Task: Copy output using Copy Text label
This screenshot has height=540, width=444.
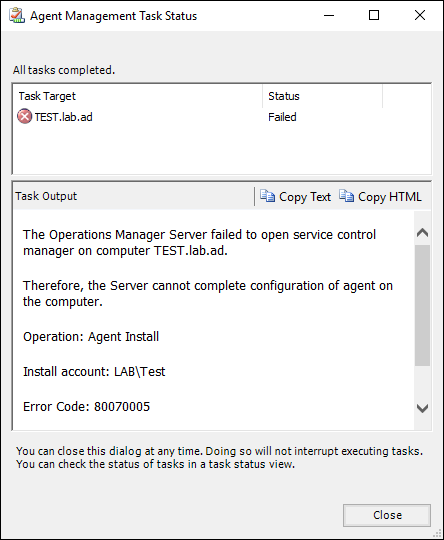Action: [305, 197]
